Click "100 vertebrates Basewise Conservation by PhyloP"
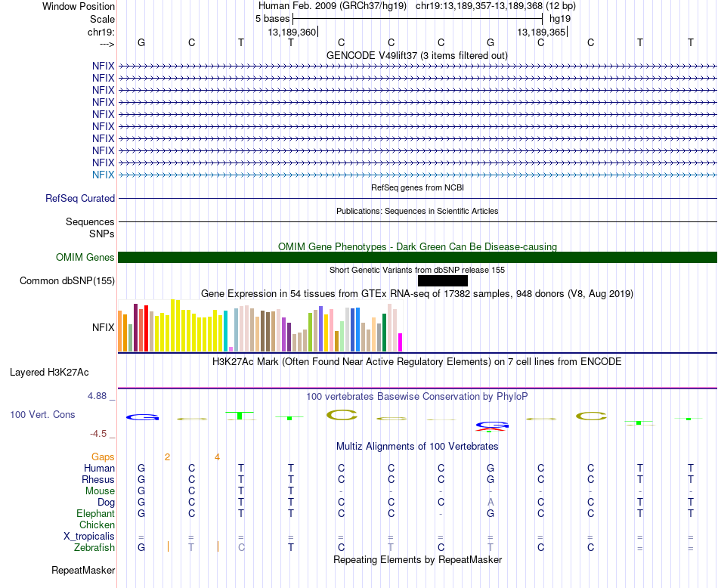 [417, 397]
